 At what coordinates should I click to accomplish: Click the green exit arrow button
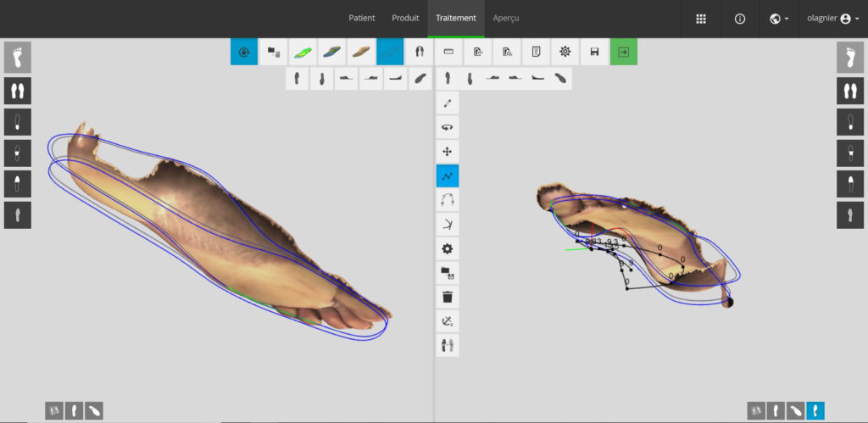coord(623,52)
